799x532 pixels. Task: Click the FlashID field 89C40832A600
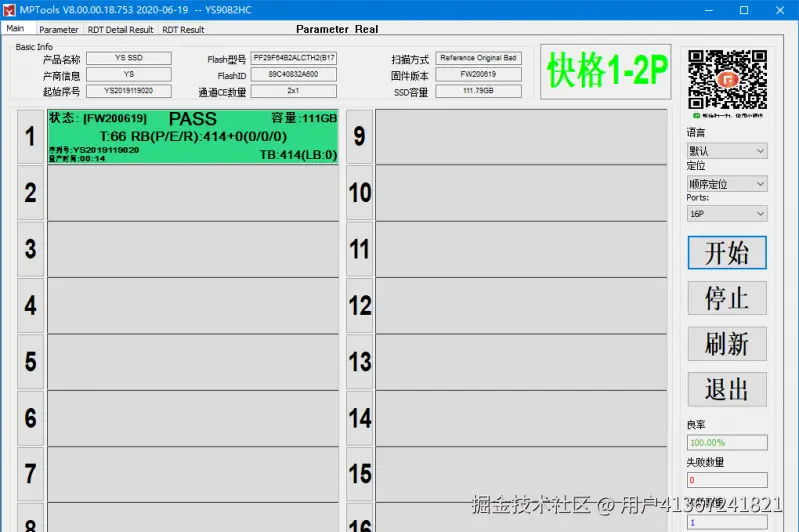[x=294, y=74]
